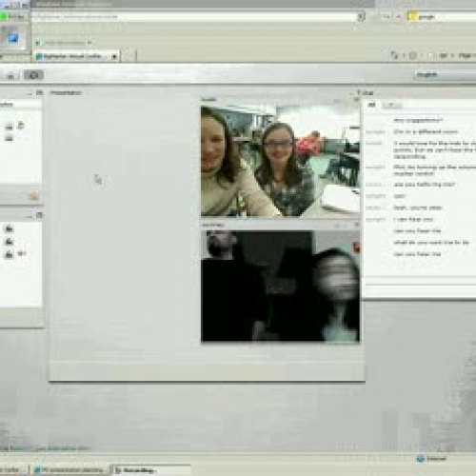Click the chat message "what do you want me to do"
476x476 pixels.
pos(431,243)
